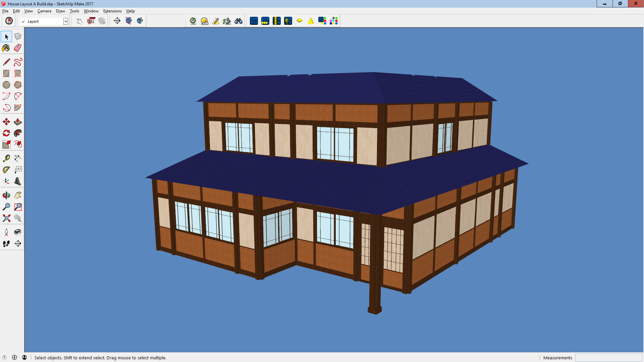Choose the Rectangle tool
This screenshot has width=644, height=362.
point(6,73)
